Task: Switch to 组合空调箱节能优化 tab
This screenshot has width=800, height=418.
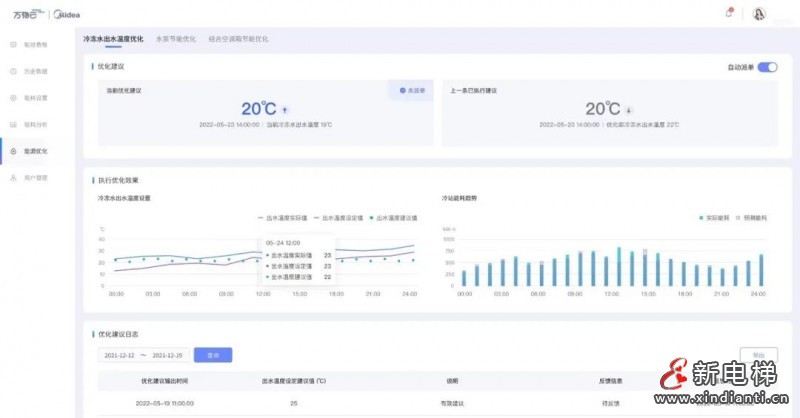Action: click(238, 39)
